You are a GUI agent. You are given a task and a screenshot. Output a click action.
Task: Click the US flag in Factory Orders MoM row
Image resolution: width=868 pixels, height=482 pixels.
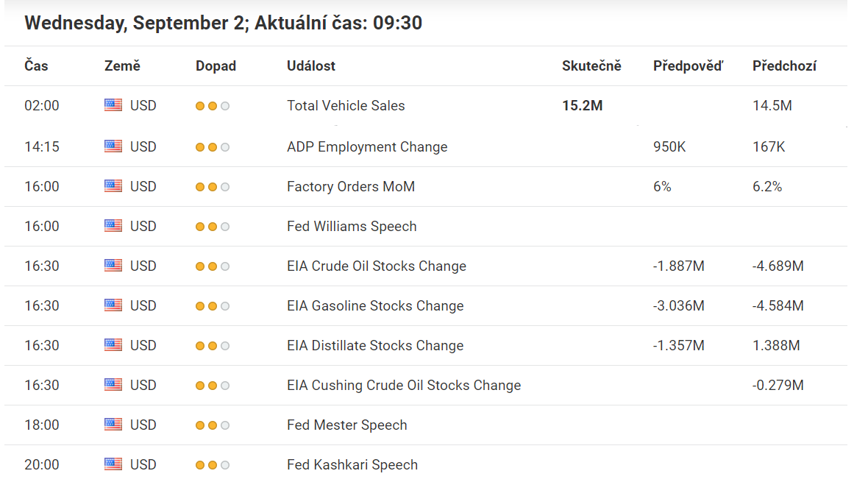click(113, 186)
